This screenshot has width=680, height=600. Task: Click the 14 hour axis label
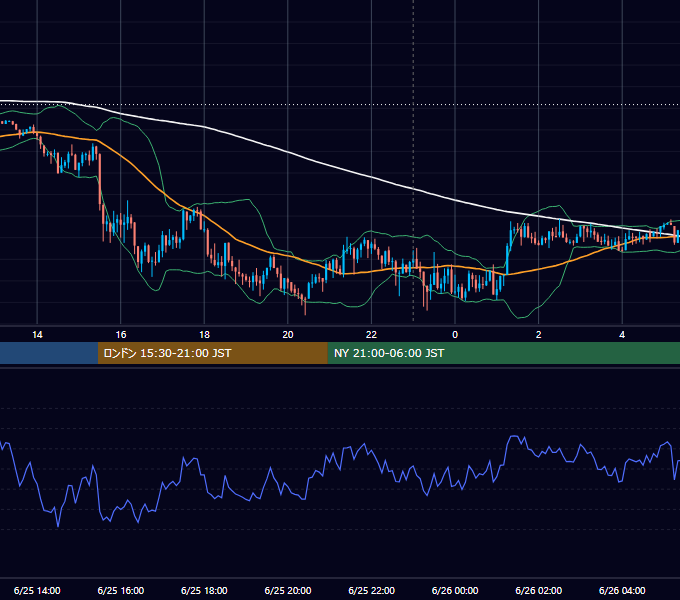click(37, 335)
